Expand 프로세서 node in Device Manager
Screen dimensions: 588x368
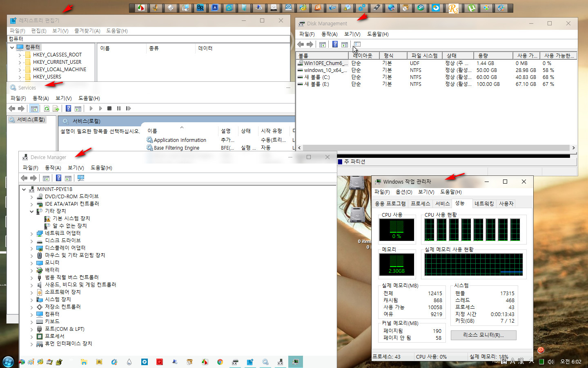coord(32,337)
